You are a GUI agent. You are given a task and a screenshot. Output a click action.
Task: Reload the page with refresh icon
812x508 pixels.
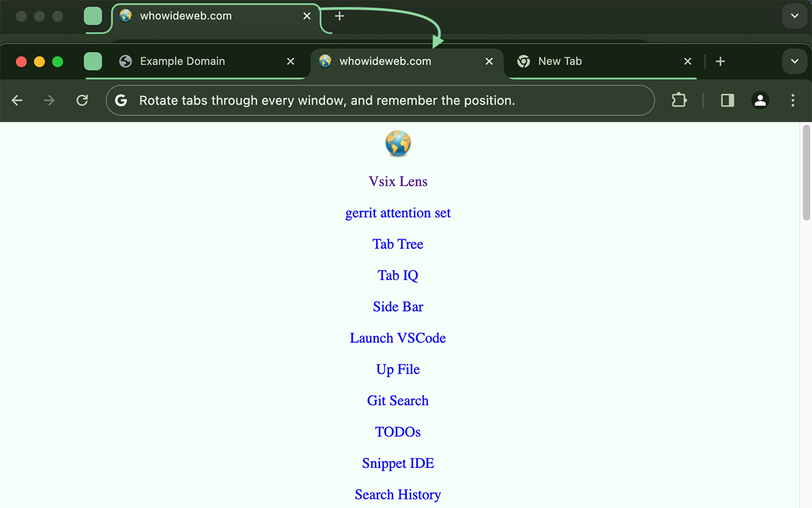pos(82,100)
